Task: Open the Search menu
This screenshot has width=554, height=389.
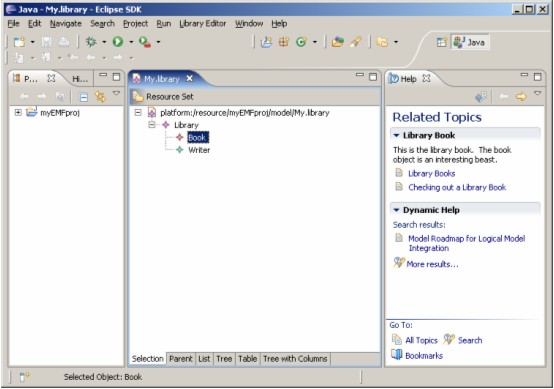Action: click(102, 24)
